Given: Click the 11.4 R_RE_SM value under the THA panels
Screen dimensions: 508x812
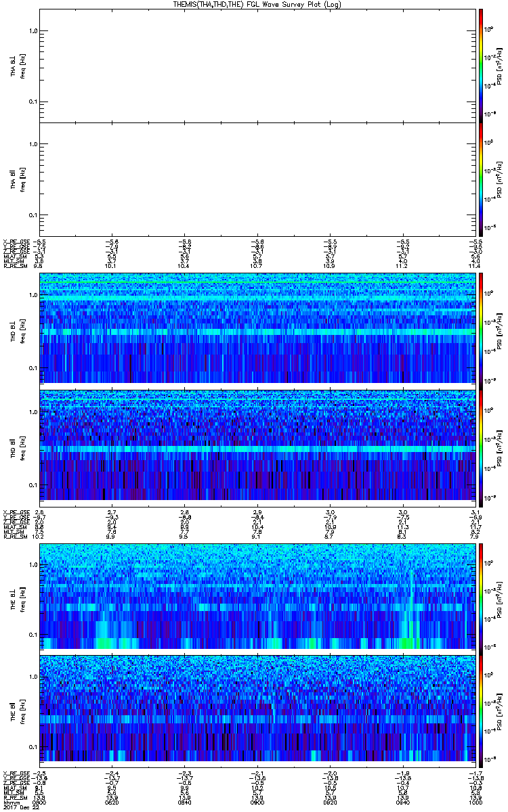Looking at the screenshot, I should coord(473,266).
